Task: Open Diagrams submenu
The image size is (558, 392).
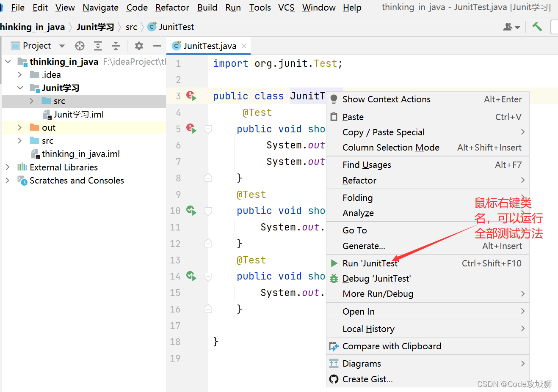Action: 428,364
